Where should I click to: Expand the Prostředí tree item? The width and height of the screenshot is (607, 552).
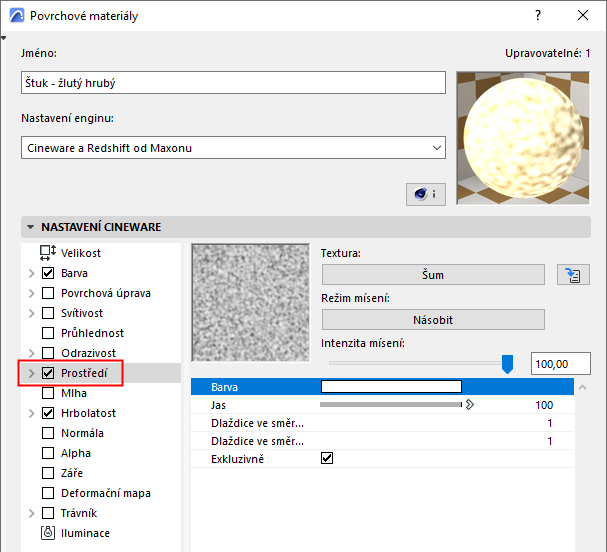pos(31,374)
